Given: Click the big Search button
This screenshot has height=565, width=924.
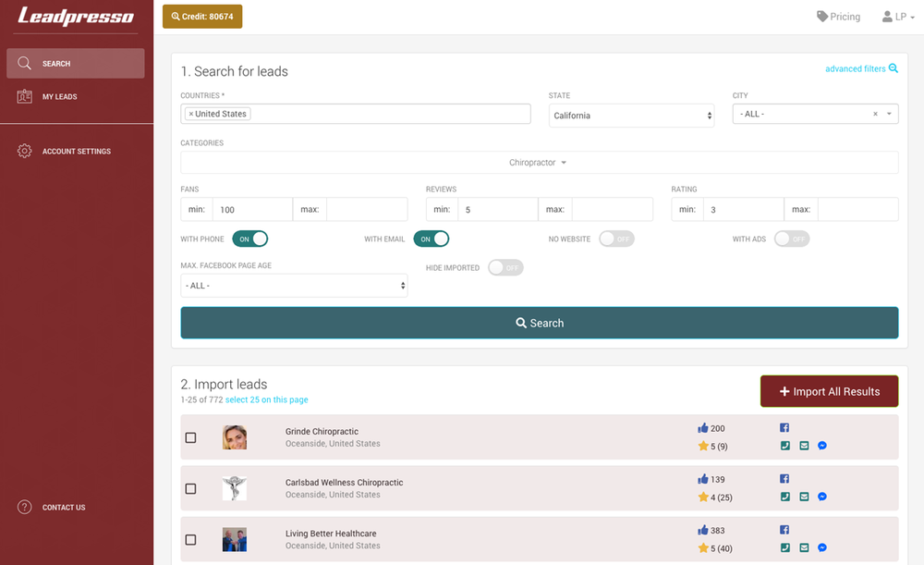Looking at the screenshot, I should point(540,323).
